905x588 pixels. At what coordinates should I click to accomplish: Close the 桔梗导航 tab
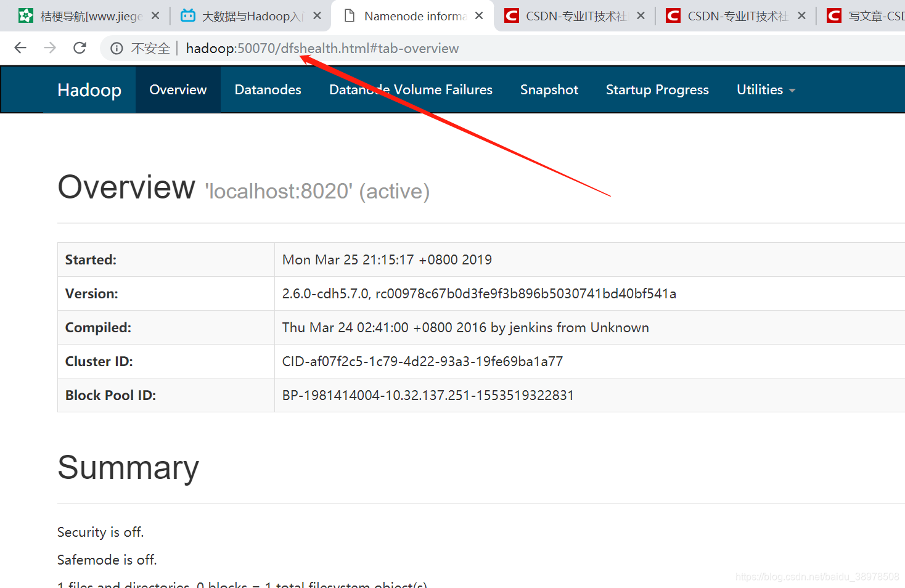tap(155, 15)
